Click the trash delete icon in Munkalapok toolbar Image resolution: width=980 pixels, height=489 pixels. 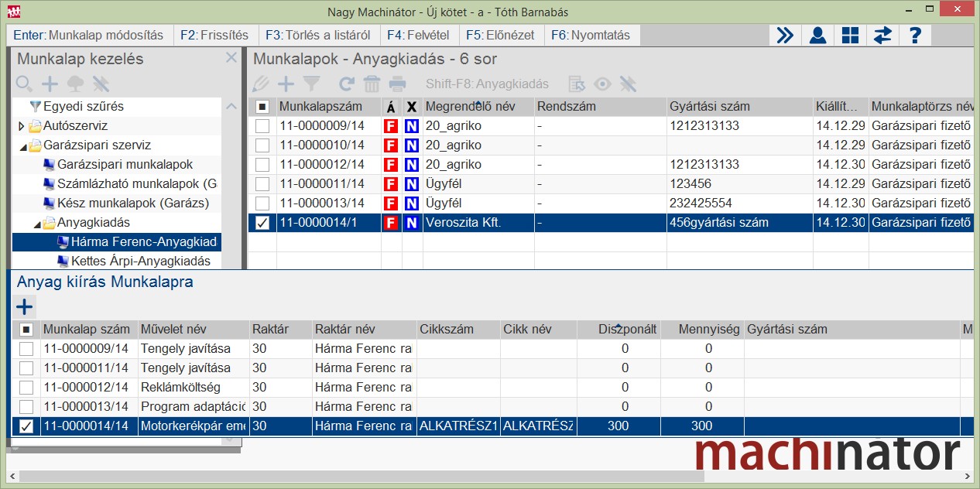click(x=372, y=84)
